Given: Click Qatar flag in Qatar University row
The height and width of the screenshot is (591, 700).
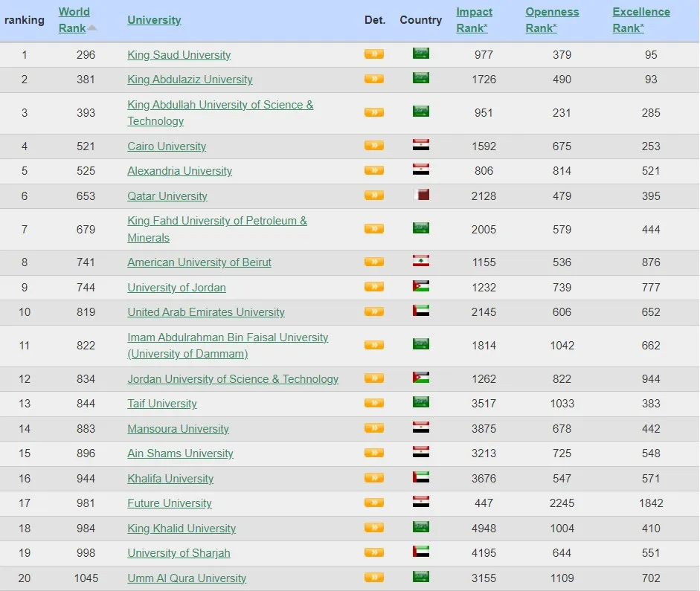Looking at the screenshot, I should point(421,195).
